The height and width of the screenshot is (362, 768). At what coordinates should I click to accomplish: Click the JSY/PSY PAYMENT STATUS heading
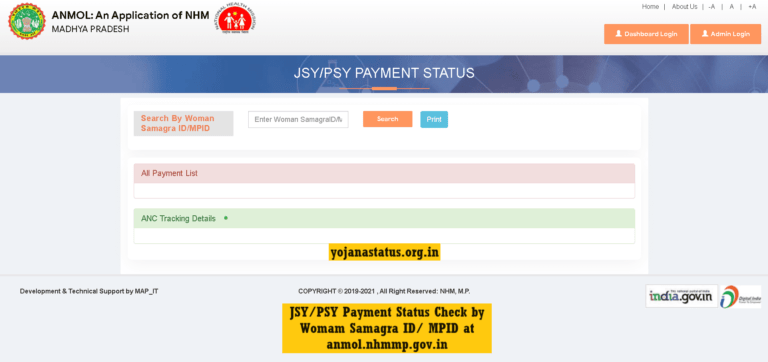click(384, 73)
